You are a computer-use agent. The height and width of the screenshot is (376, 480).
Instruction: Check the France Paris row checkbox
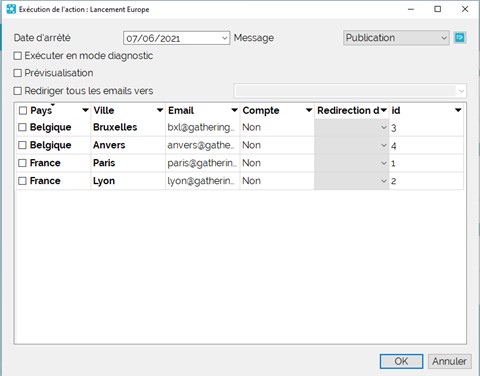[x=22, y=163]
